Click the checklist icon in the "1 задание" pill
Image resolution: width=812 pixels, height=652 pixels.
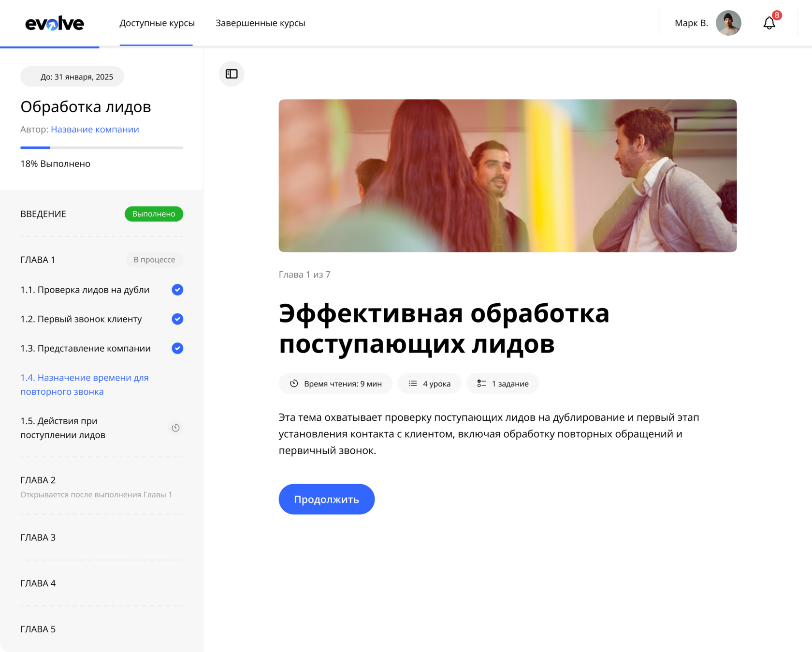click(481, 383)
